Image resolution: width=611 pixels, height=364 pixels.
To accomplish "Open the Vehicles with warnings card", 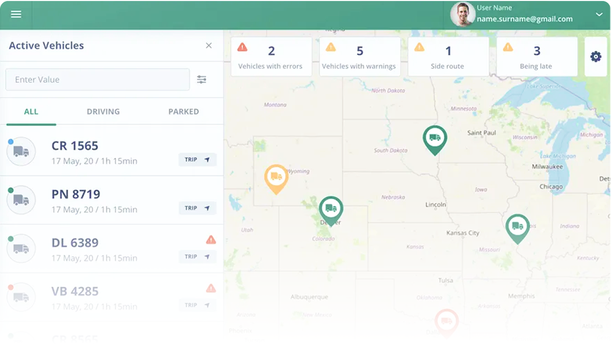I will pos(360,57).
